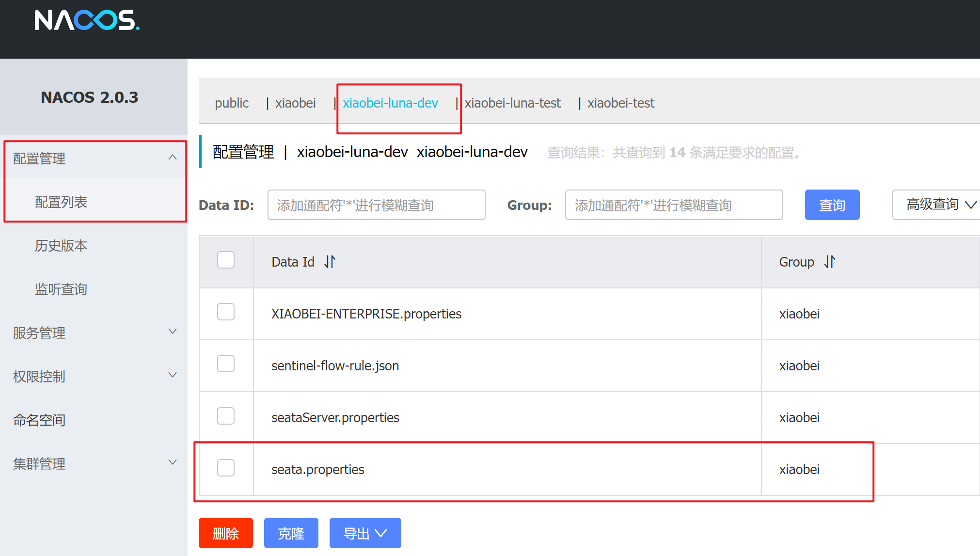The width and height of the screenshot is (980, 556).
Task: Sort by Data Id column icon
Action: point(330,262)
